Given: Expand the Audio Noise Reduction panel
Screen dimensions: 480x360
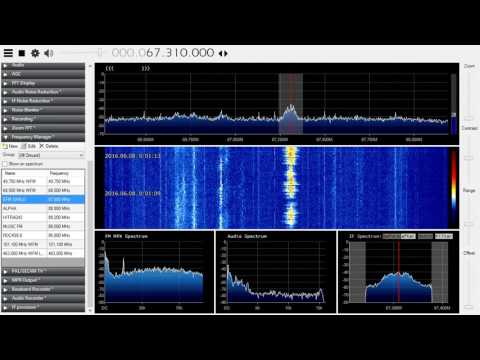Looking at the screenshot, I should (x=43, y=92).
